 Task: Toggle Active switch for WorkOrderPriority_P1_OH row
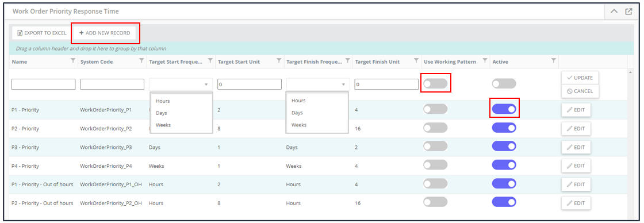[x=504, y=183]
